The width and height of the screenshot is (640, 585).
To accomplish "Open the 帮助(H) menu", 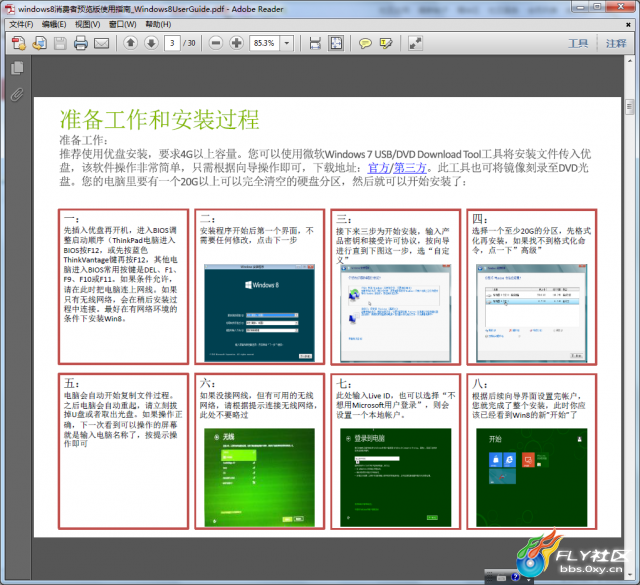I will pos(158,24).
